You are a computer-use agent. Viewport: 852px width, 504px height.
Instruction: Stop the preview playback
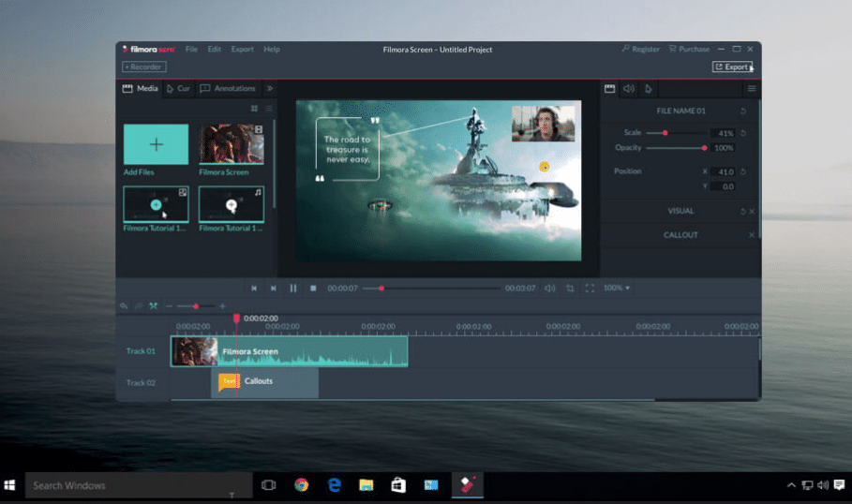click(x=313, y=289)
